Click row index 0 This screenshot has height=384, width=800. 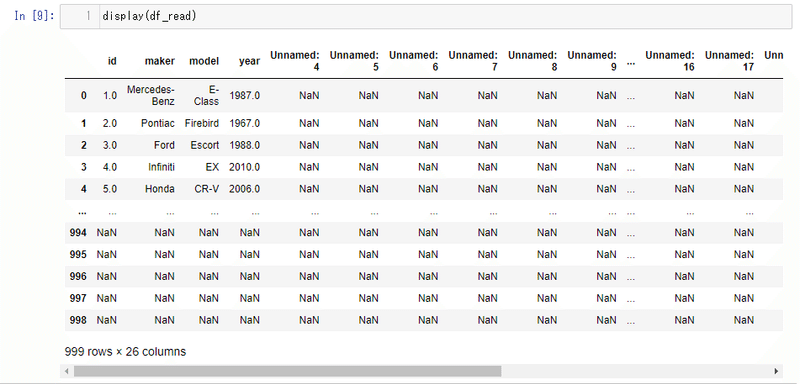point(84,95)
